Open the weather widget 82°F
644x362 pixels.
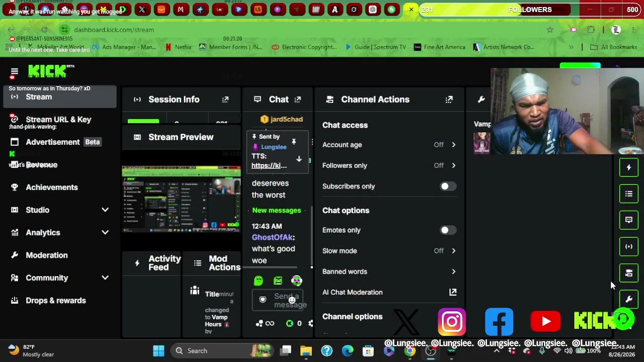(x=31, y=350)
